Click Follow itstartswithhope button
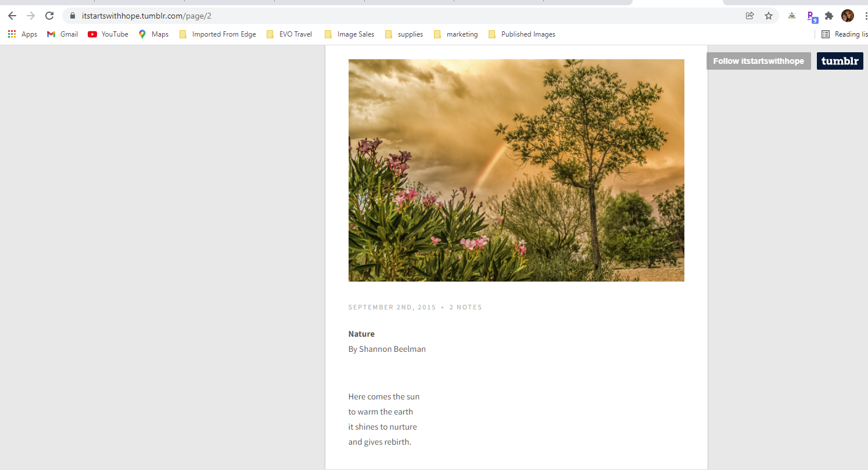 click(758, 61)
